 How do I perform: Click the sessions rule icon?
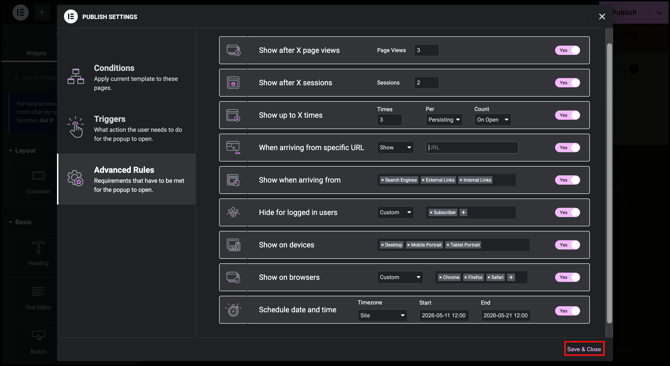coord(233,82)
